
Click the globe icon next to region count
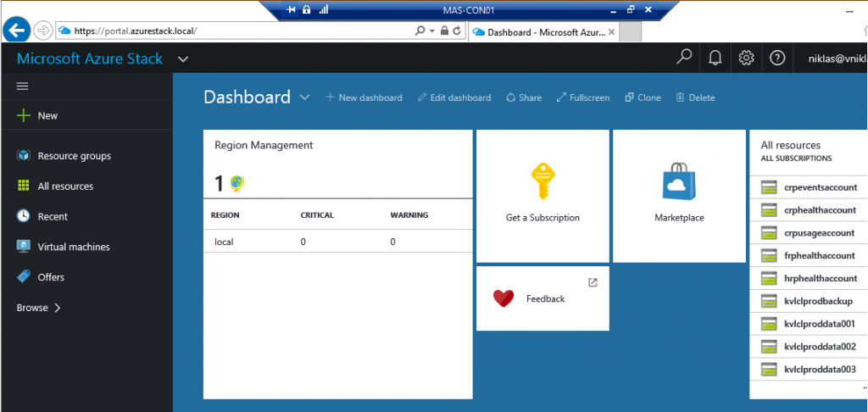click(237, 181)
